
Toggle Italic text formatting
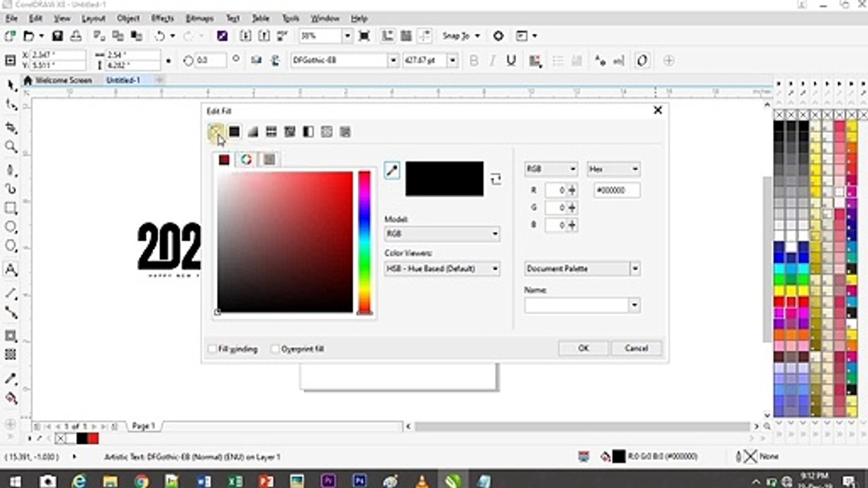click(x=493, y=60)
